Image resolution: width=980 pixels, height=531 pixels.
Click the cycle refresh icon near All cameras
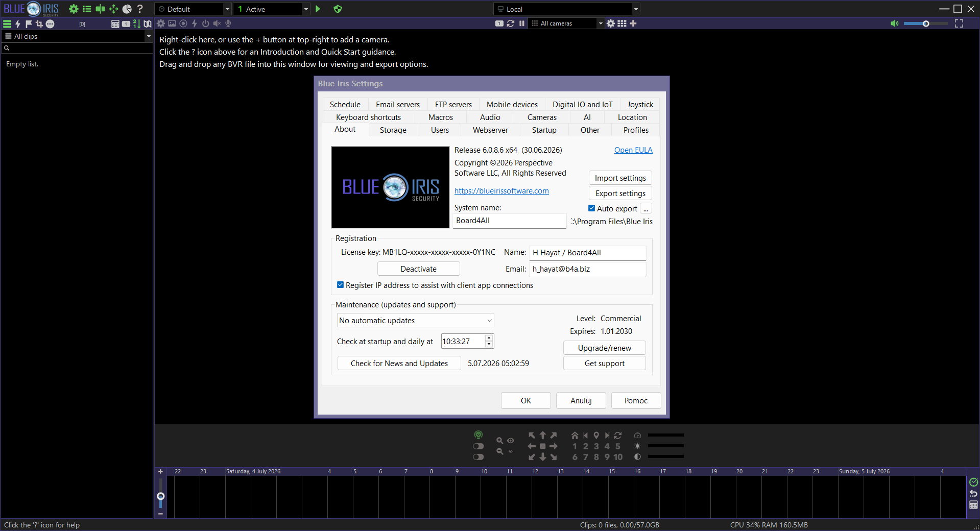point(510,23)
